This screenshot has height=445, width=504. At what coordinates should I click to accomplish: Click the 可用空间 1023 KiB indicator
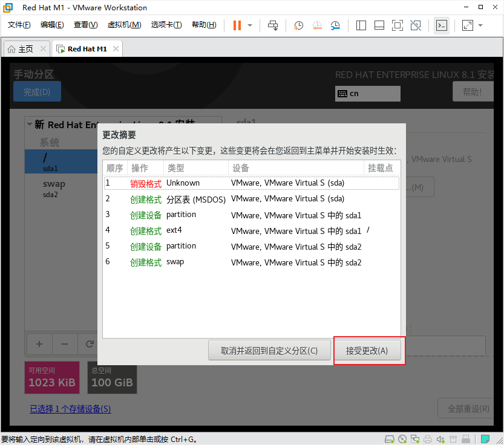52,377
